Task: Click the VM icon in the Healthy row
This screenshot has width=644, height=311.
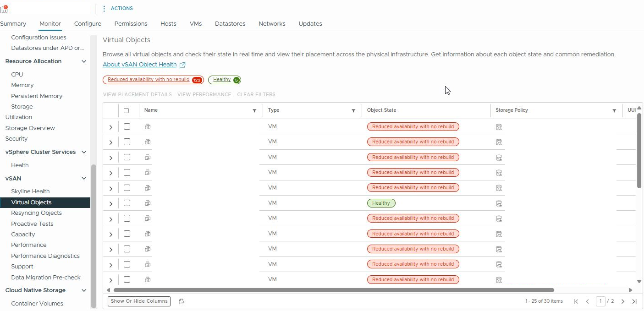Action: click(x=148, y=203)
